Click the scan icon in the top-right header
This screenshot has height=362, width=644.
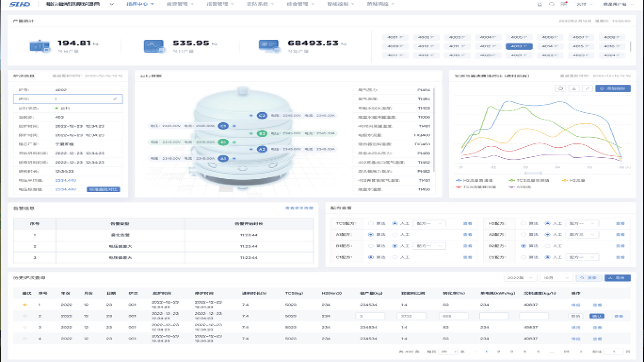[539, 4]
